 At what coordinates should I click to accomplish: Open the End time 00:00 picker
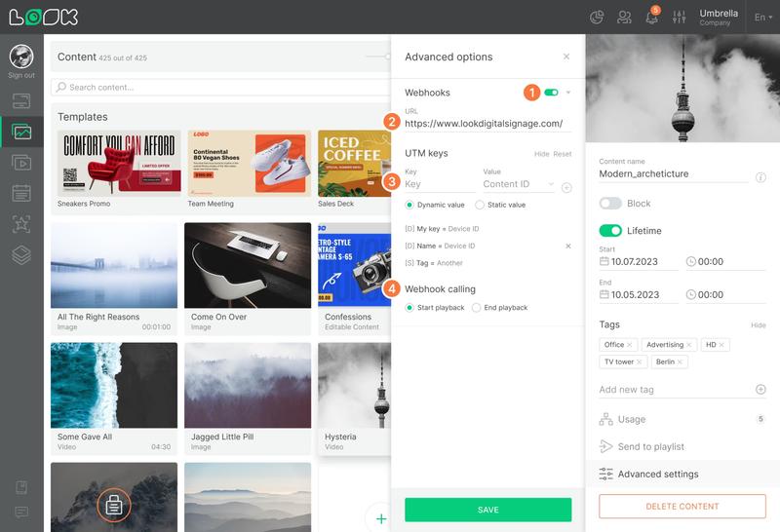click(725, 295)
